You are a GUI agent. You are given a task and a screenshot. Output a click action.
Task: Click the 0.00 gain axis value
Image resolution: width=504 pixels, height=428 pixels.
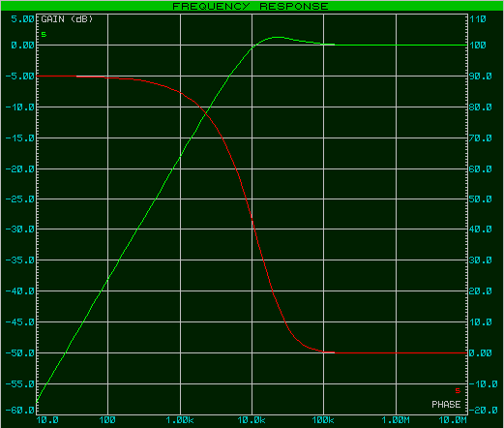(x=22, y=46)
